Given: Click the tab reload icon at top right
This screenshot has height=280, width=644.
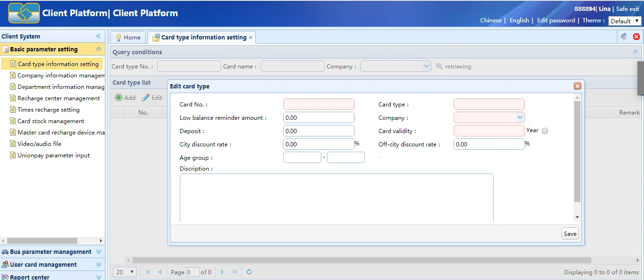Looking at the screenshot, I should coord(624,37).
